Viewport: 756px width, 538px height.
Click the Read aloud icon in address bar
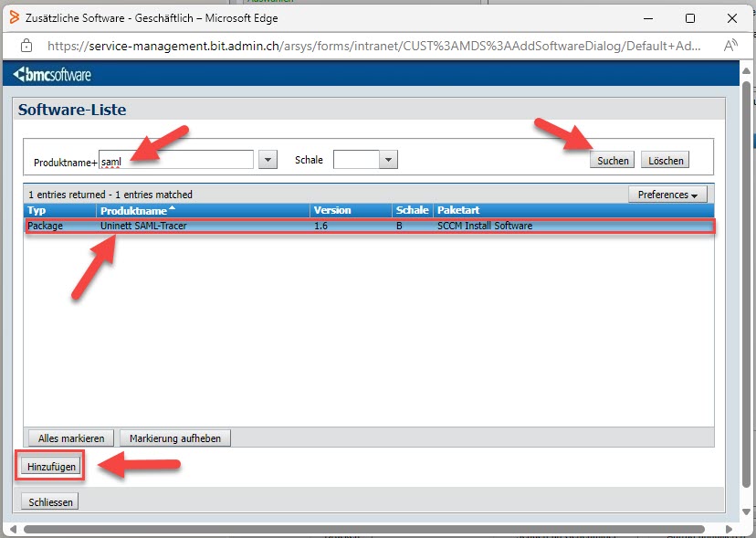coord(730,46)
